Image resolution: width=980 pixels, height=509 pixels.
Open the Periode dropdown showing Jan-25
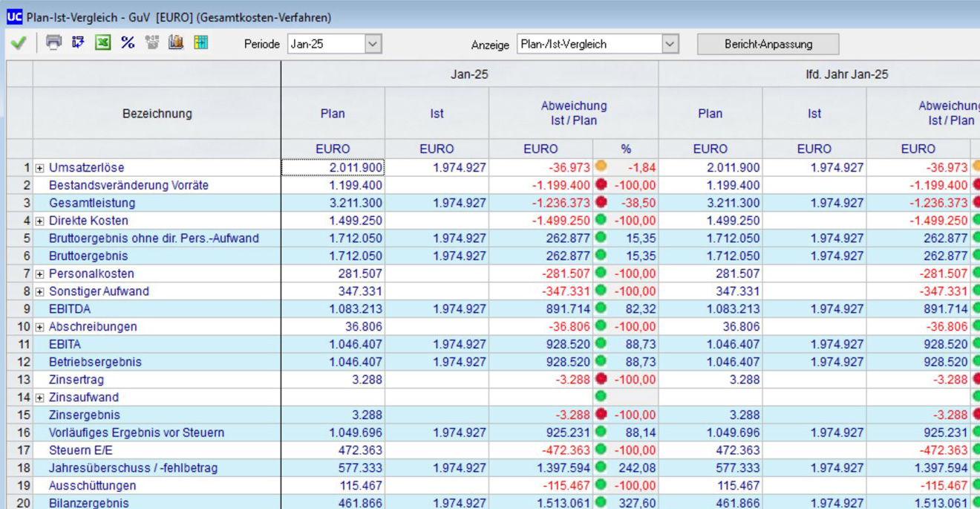pos(373,44)
